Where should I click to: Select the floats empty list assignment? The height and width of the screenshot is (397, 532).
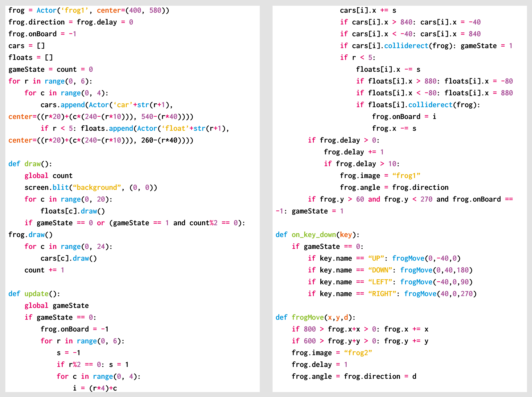tap(30, 57)
